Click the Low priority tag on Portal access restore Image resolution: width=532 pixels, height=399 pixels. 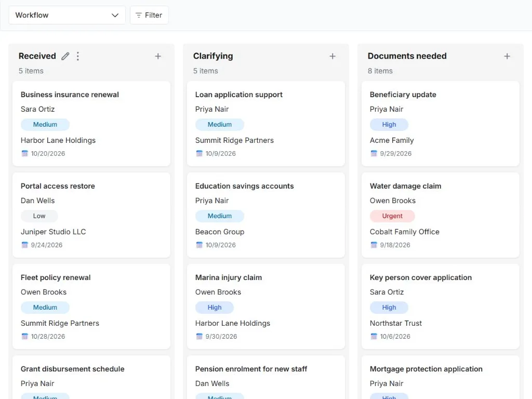click(39, 216)
